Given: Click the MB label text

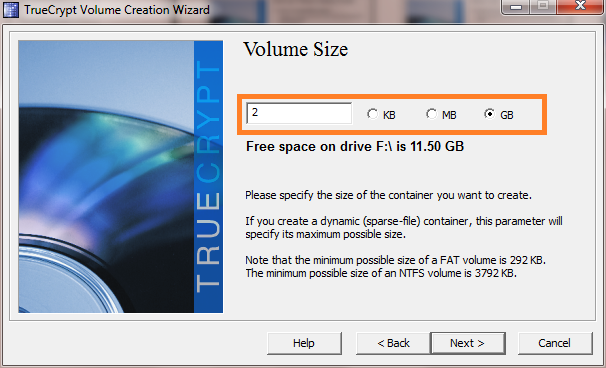Looking at the screenshot, I should (x=449, y=115).
